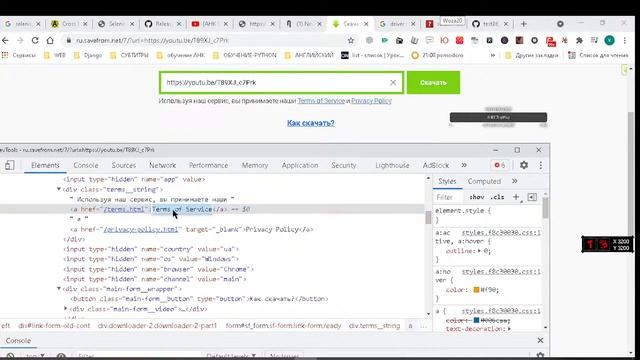
Task: Open the Lighthouse panel tab
Action: (x=392, y=165)
